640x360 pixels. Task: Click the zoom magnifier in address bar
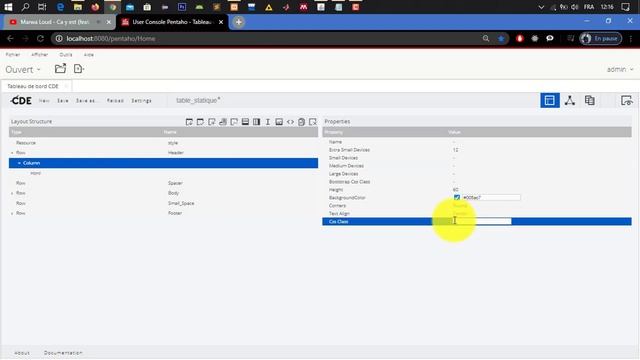coord(486,38)
